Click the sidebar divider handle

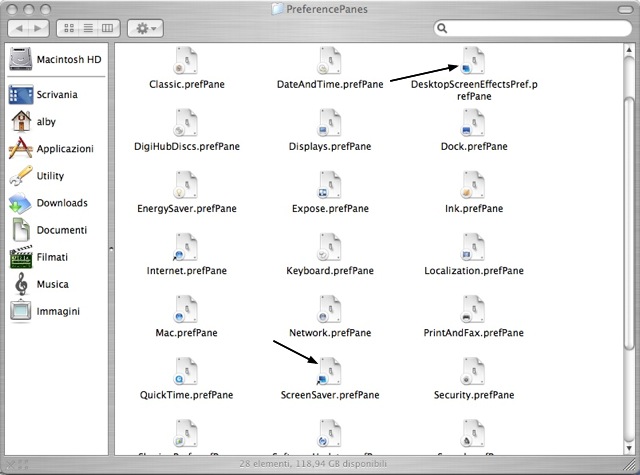pyautogui.click(x=111, y=249)
